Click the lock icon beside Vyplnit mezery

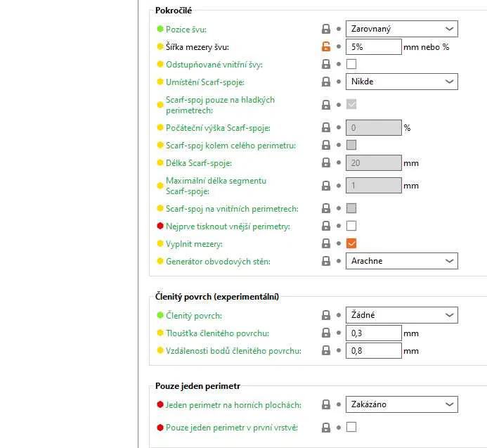click(x=326, y=243)
